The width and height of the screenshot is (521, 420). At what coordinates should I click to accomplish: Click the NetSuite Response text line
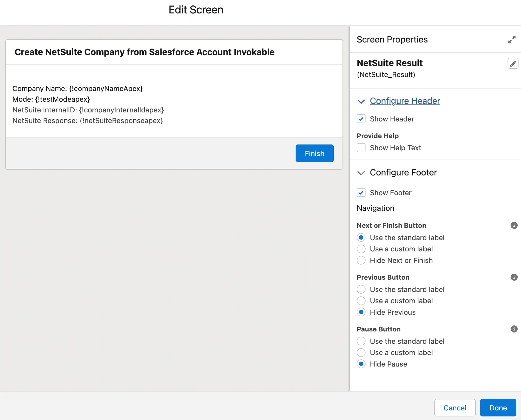88,121
